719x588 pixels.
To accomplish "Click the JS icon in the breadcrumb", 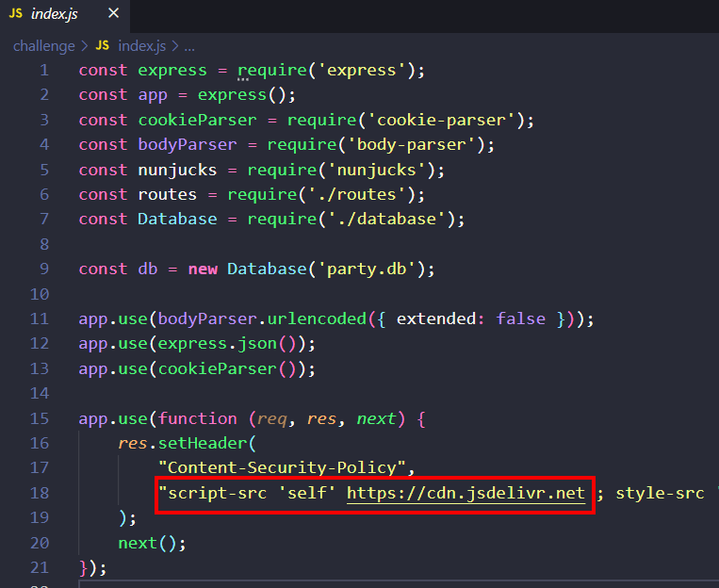I will (103, 45).
